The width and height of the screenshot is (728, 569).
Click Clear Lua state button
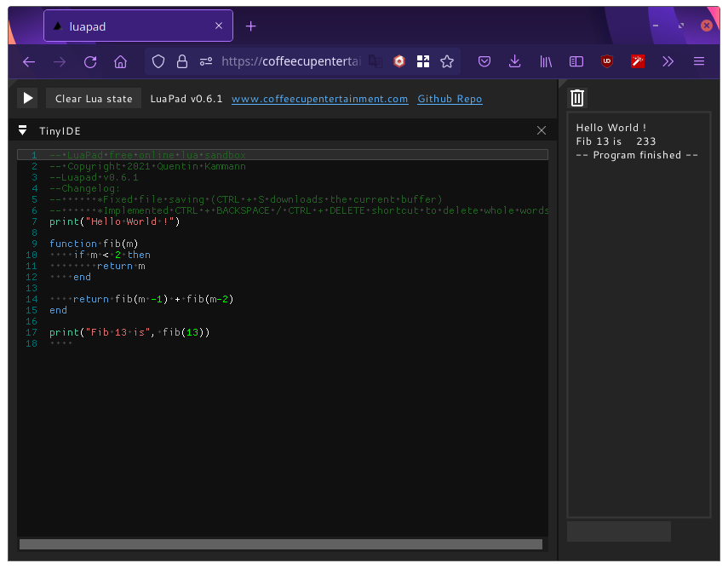(x=94, y=99)
